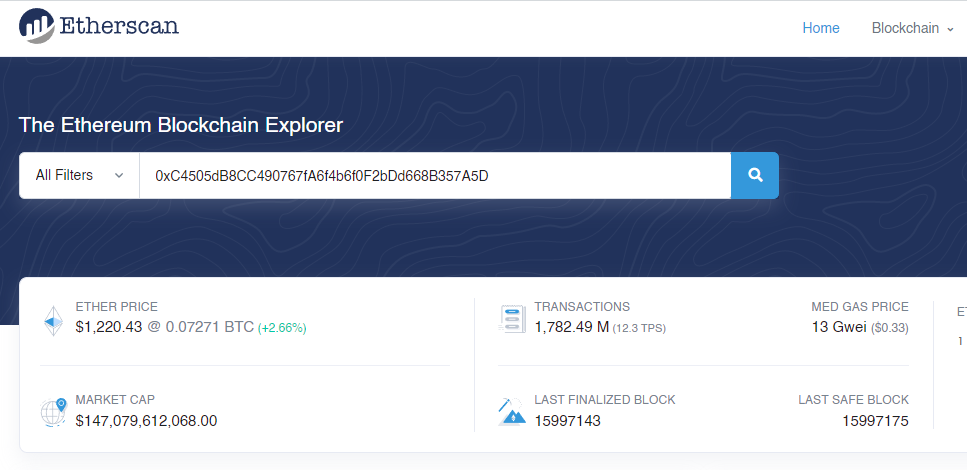Screen dimensions: 967x470
Task: Click the +2.66% change indicator
Action: pos(282,328)
